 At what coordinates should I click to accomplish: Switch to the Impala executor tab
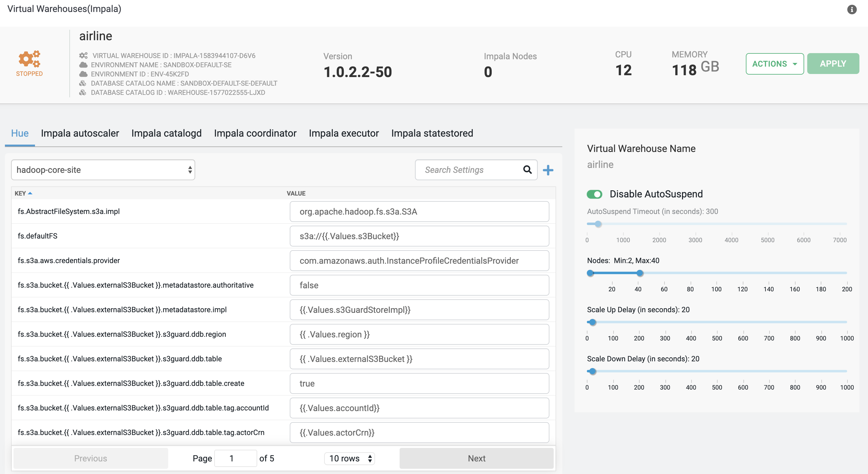(x=343, y=133)
